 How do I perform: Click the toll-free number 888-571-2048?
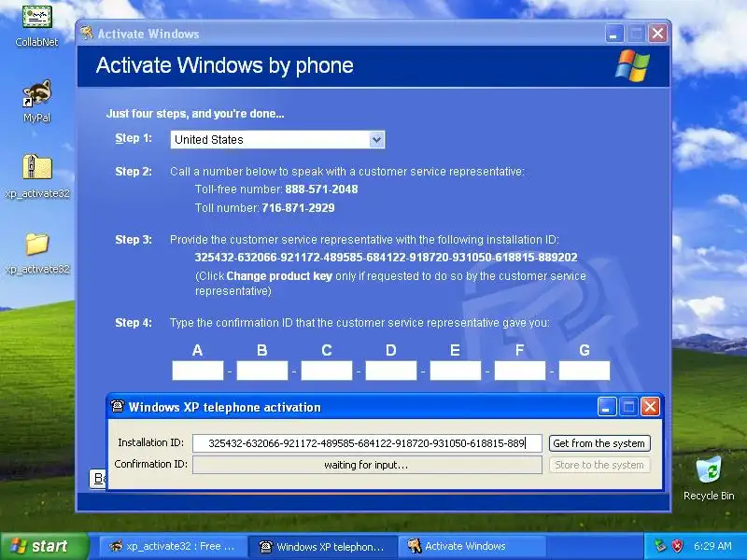pos(321,189)
